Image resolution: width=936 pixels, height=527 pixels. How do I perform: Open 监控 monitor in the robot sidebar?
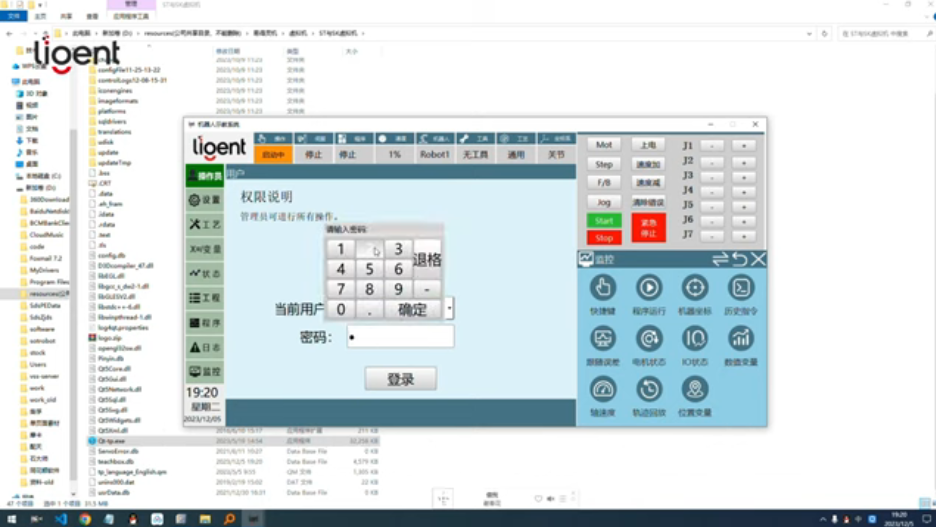click(x=205, y=372)
